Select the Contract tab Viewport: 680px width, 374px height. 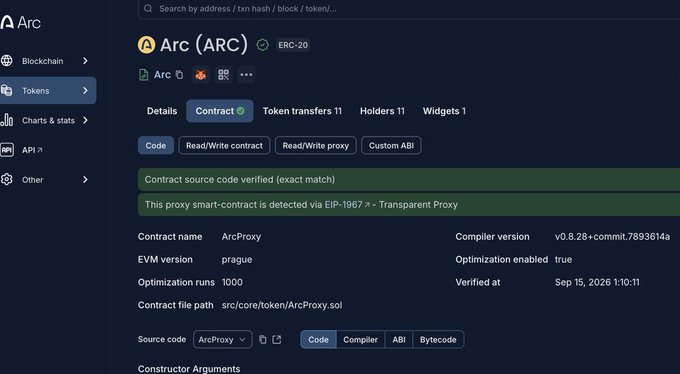coord(220,111)
